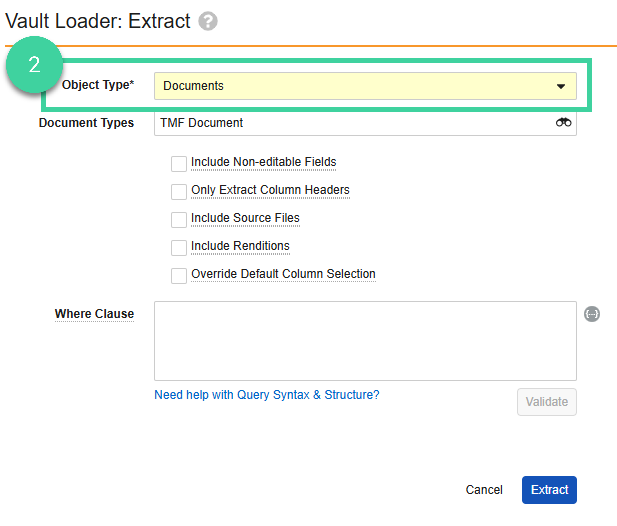The height and width of the screenshot is (526, 617).
Task: Toggle Override Default Column Selection checkbox
Action: point(179,275)
